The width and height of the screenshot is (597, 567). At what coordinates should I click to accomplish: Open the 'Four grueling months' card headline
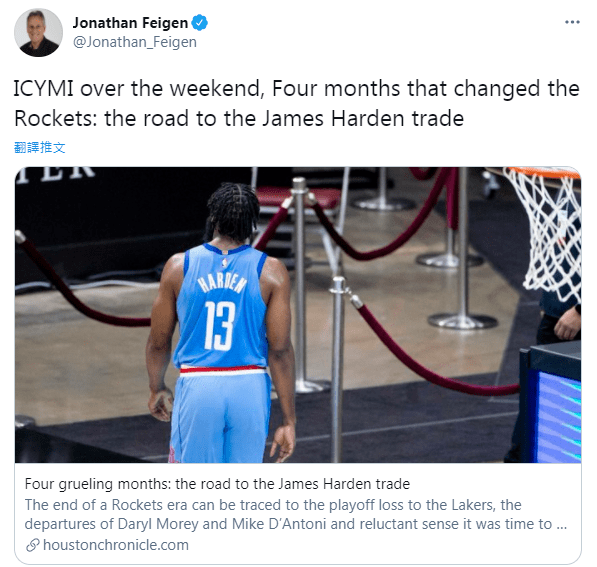217,484
